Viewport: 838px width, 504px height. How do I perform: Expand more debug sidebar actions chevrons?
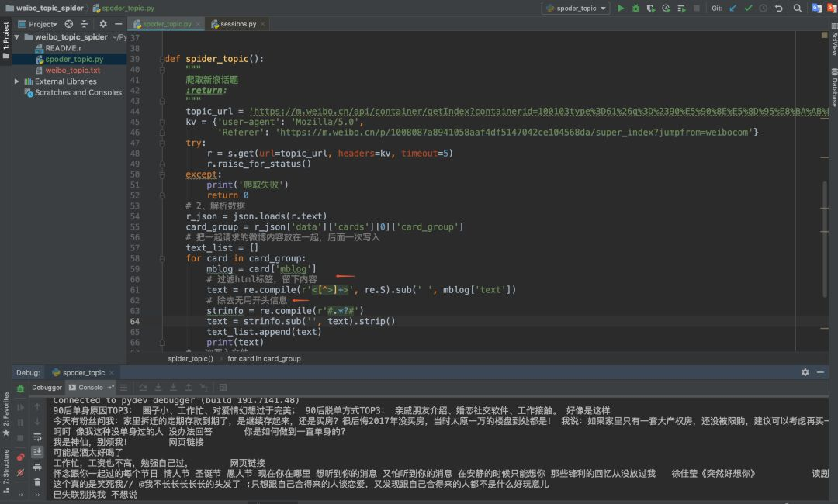[20, 495]
